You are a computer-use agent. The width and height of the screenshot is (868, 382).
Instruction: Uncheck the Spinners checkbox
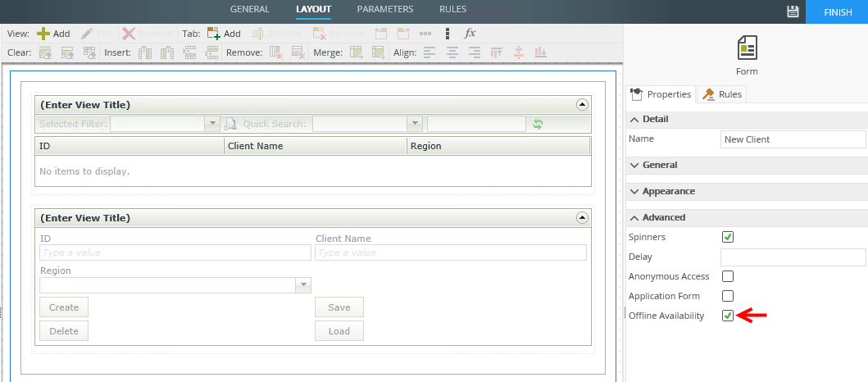(x=727, y=237)
